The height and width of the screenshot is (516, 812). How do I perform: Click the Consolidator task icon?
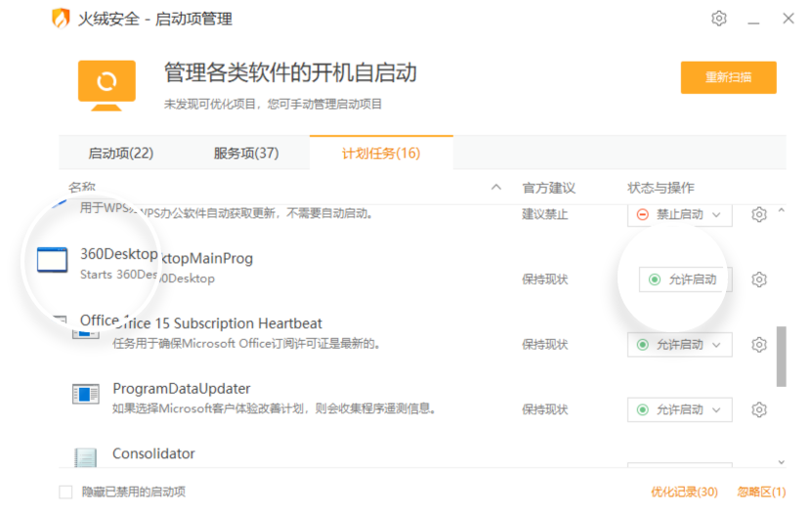tap(85, 457)
